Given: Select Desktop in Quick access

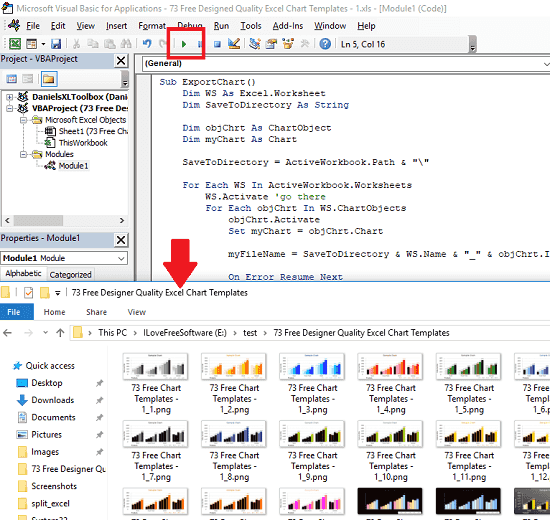Looking at the screenshot, I should pyautogui.click(x=47, y=383).
